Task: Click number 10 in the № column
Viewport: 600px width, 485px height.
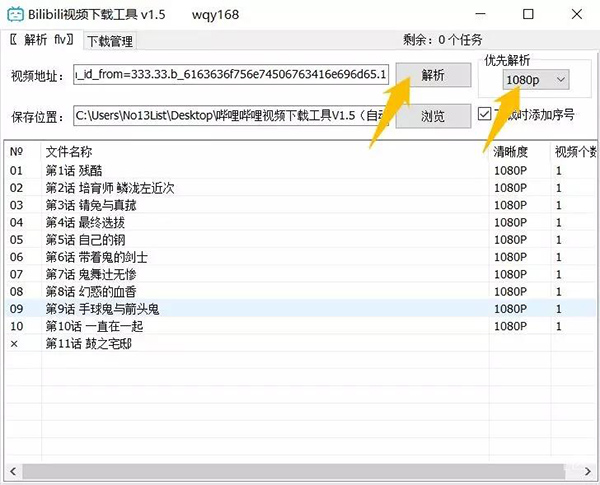Action: (16, 326)
